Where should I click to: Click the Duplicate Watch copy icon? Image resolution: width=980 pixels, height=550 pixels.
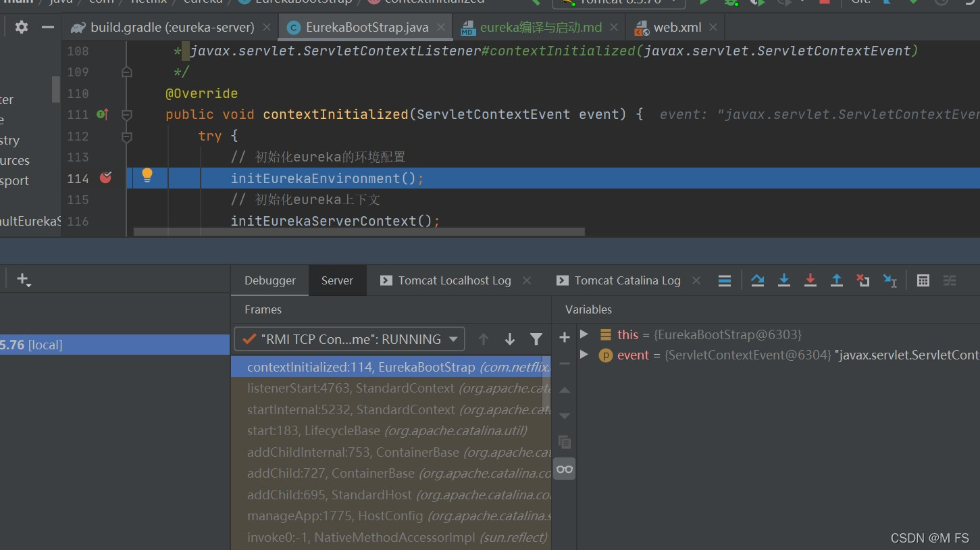(x=565, y=443)
